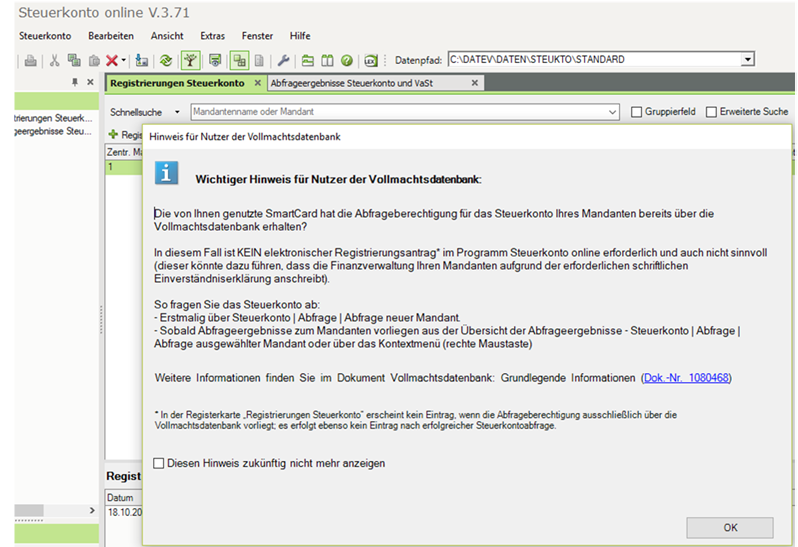Click the Print toolbar icon
This screenshot has height=547, width=798.
(31, 61)
